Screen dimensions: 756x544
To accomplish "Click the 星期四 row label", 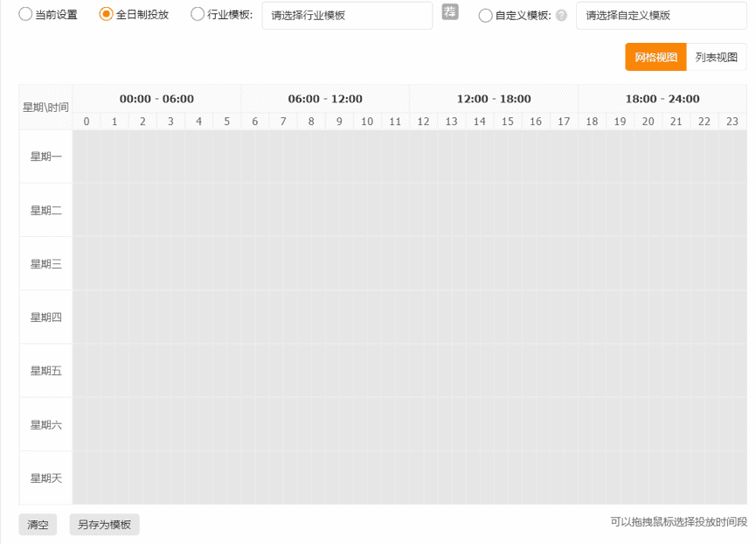I will click(x=45, y=317).
